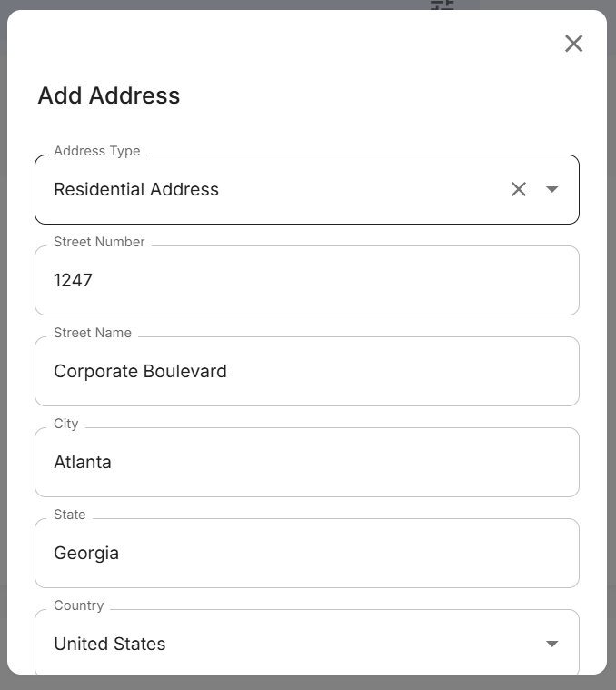Expand the Address Type dropdown arrow
Viewport: 616px width, 690px height.
coord(551,189)
